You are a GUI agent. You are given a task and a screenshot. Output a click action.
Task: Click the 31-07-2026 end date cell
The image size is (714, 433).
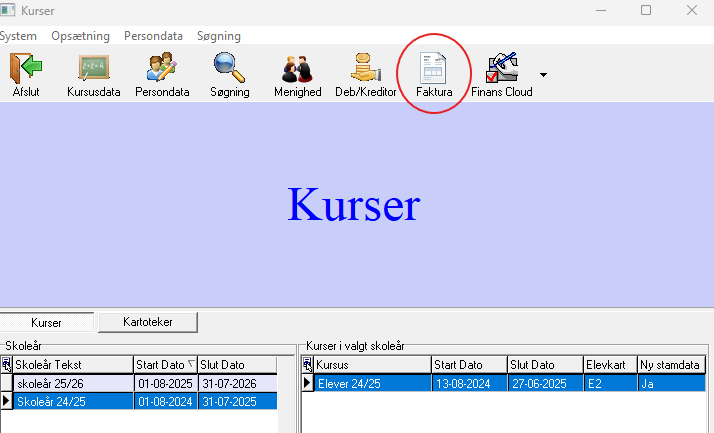238,383
